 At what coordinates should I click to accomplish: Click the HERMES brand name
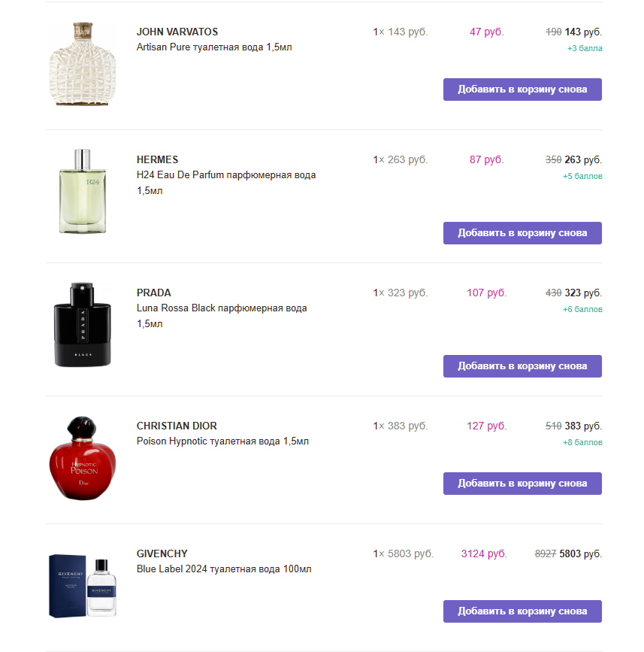pyautogui.click(x=157, y=159)
